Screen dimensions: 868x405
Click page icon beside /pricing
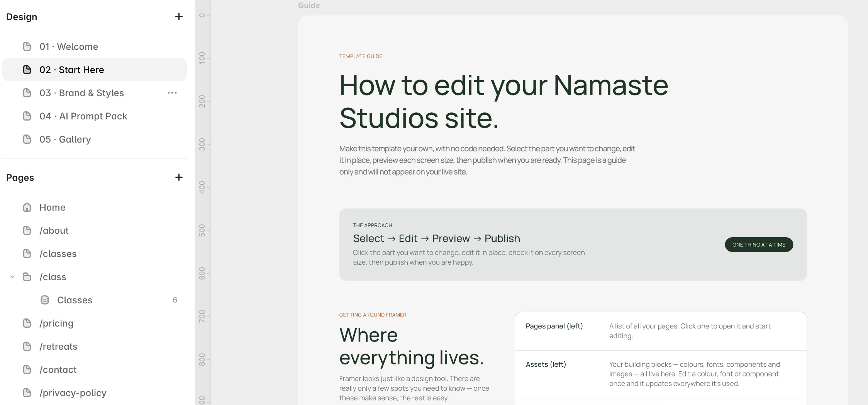[x=27, y=323]
